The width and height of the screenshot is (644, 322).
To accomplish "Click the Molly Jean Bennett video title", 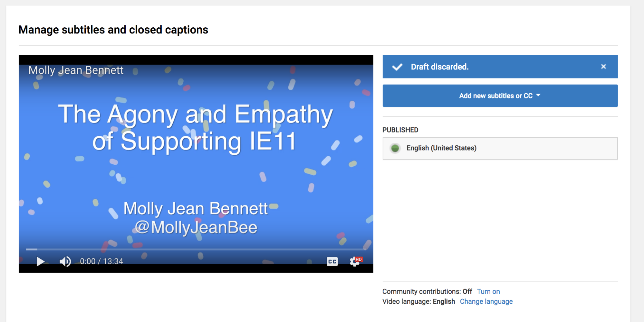I will 76,70.
